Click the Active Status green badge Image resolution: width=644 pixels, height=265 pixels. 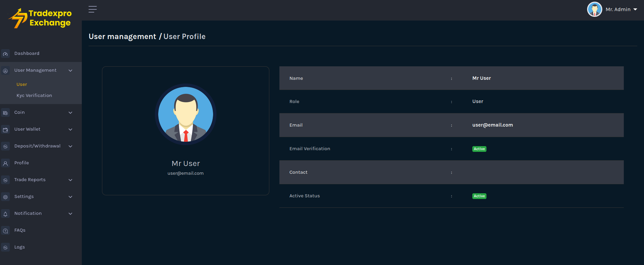click(x=479, y=196)
